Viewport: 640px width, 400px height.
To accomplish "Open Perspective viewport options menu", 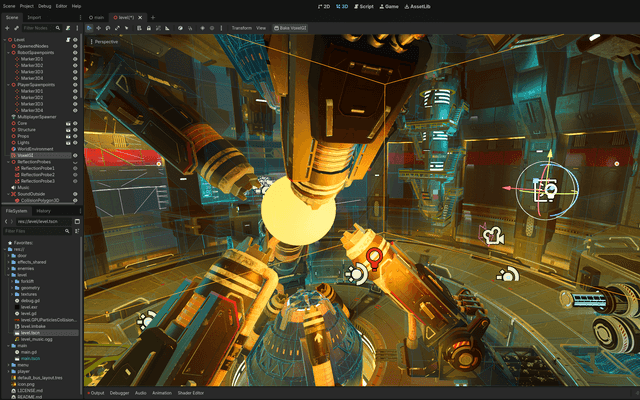I will tap(104, 42).
